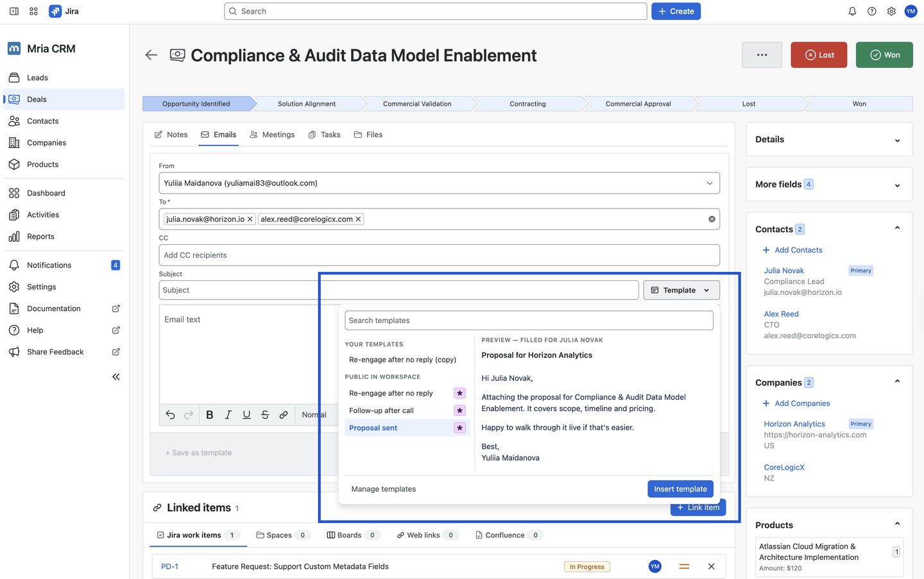Select the Contracting pipeline stage

click(x=527, y=104)
